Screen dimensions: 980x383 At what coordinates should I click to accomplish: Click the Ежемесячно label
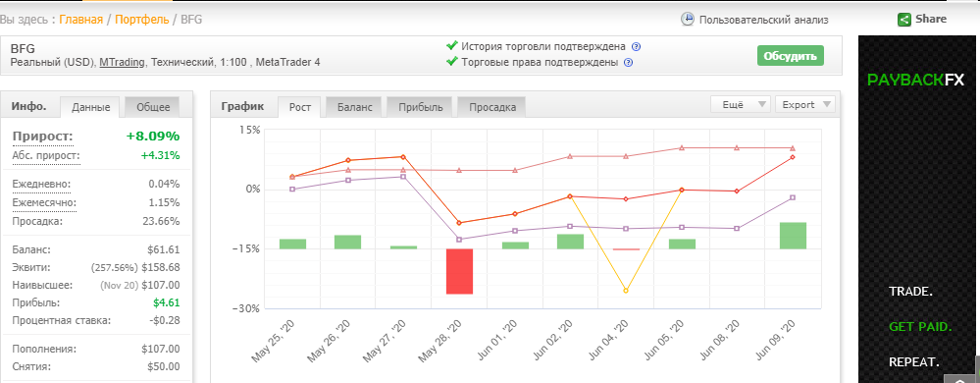(44, 202)
